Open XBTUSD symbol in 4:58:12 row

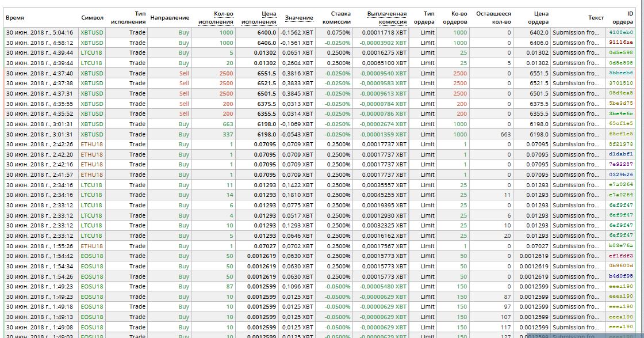[x=92, y=43]
